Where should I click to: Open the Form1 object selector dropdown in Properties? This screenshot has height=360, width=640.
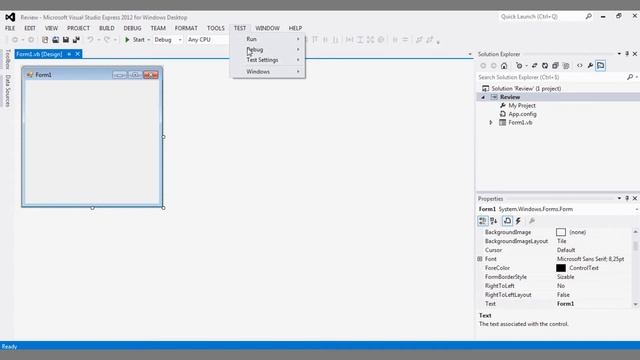637,209
